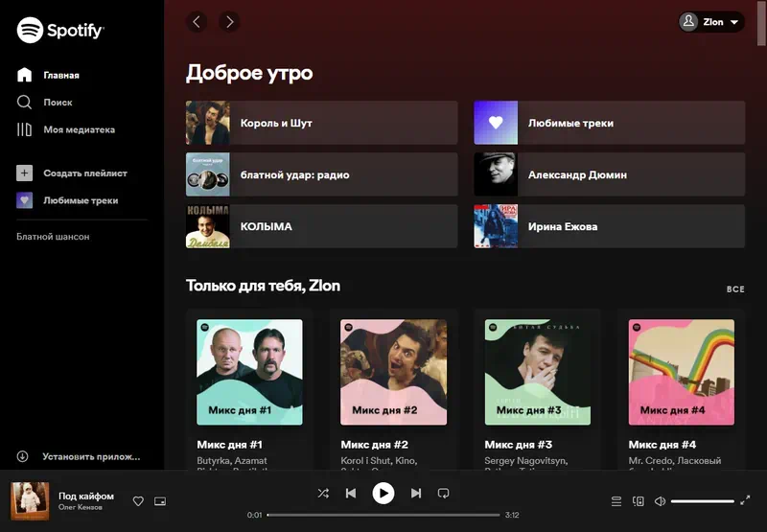Open Поиск search page
Image resolution: width=767 pixels, height=532 pixels.
[44, 103]
